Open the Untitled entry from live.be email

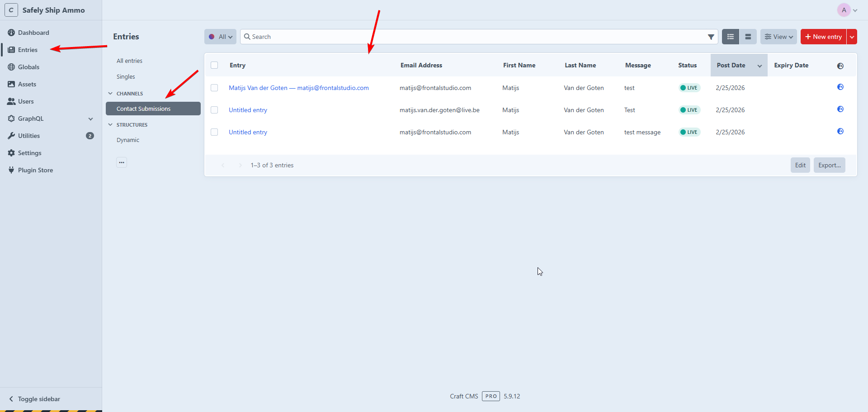[x=248, y=110]
